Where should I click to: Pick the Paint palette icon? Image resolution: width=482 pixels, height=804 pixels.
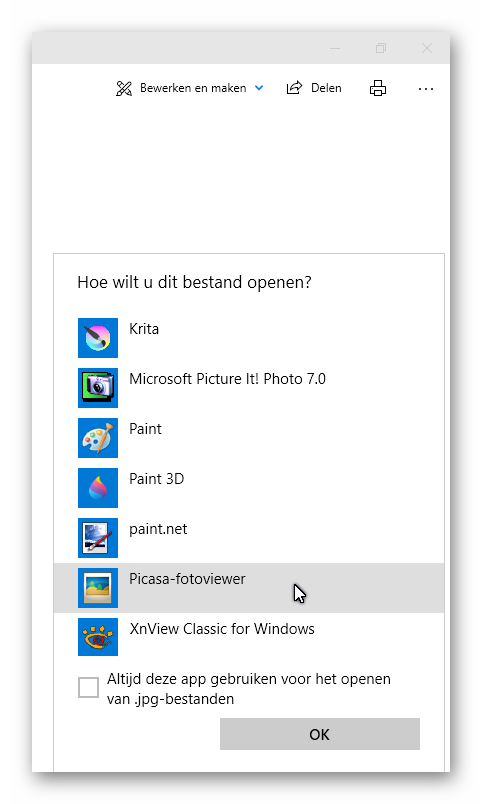click(x=98, y=438)
